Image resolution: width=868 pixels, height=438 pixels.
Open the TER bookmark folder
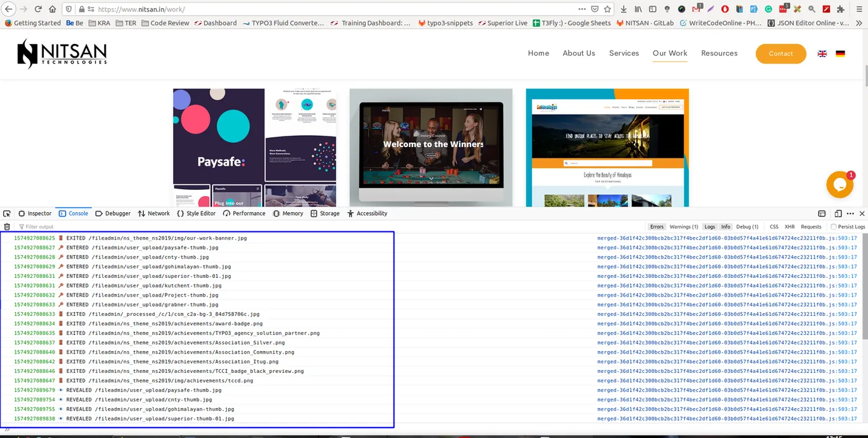coord(126,23)
